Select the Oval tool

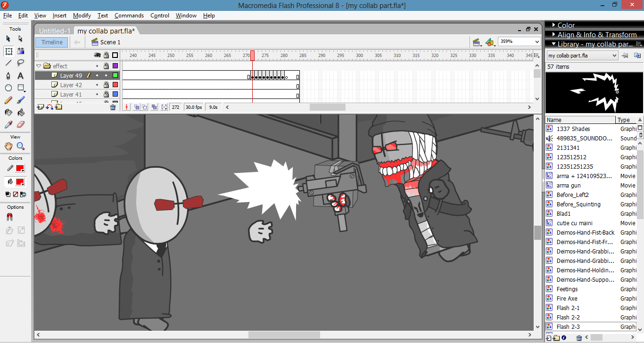coord(8,88)
